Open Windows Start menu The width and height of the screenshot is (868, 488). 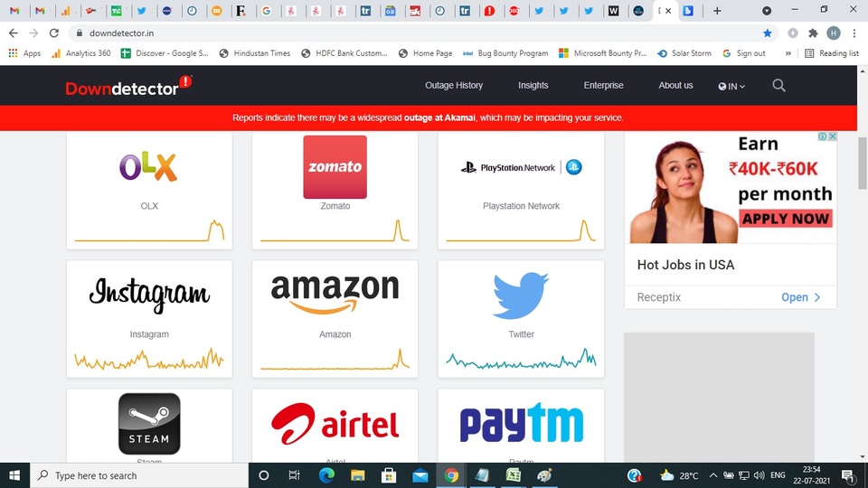click(x=15, y=475)
